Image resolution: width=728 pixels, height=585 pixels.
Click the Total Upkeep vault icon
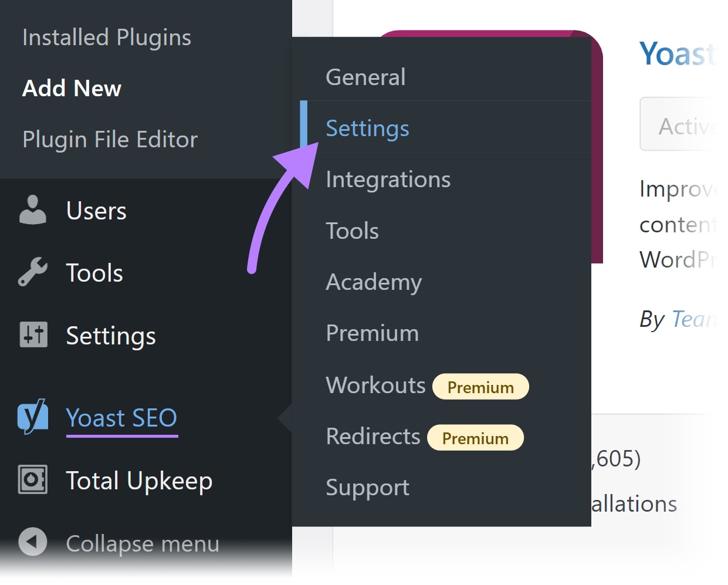[33, 479]
